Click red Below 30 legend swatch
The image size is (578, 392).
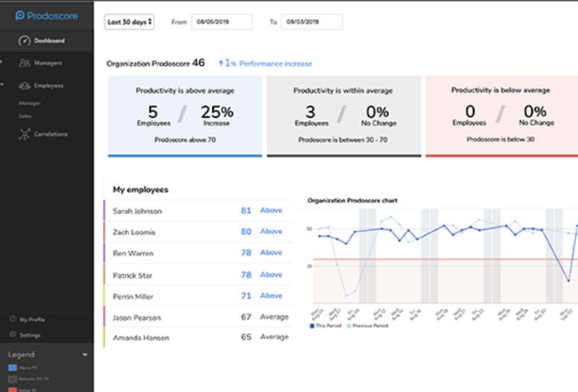pos(13,390)
